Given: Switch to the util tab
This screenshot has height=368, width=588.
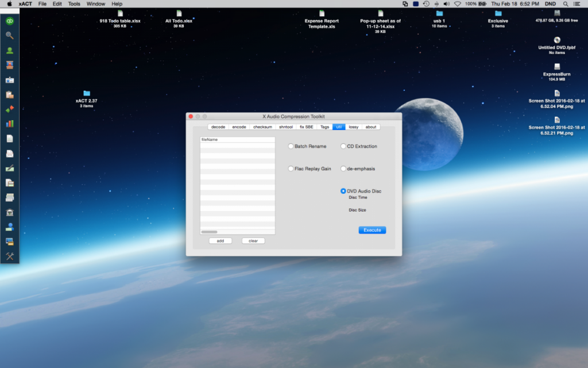Looking at the screenshot, I should click(x=339, y=127).
